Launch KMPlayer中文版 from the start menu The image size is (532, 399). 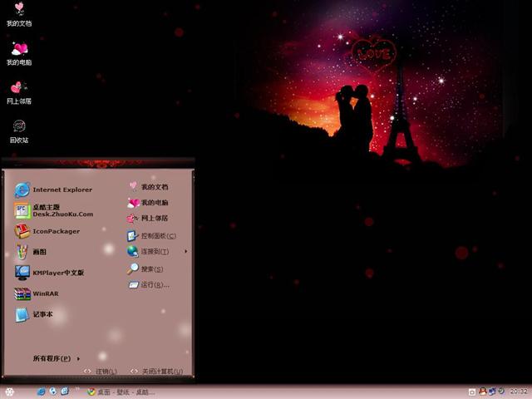50,273
